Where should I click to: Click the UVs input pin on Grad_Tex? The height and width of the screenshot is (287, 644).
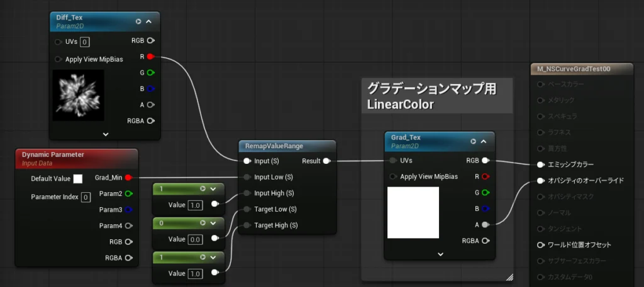click(x=393, y=160)
